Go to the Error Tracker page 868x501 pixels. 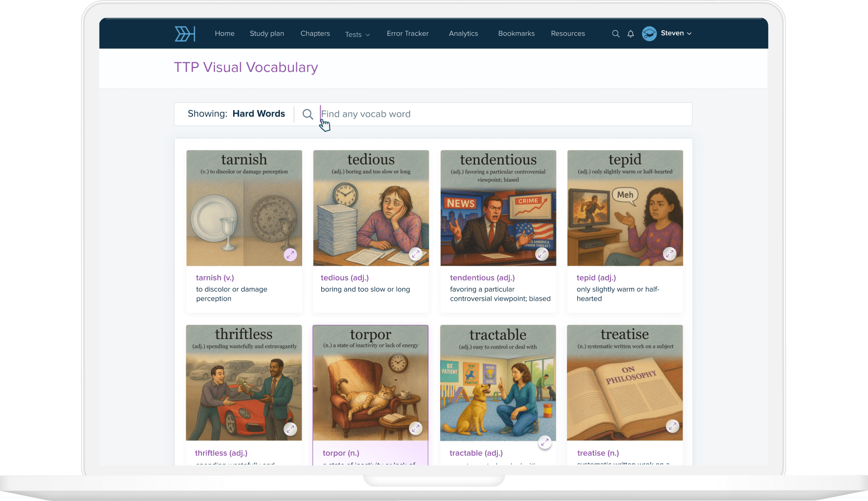[408, 34]
